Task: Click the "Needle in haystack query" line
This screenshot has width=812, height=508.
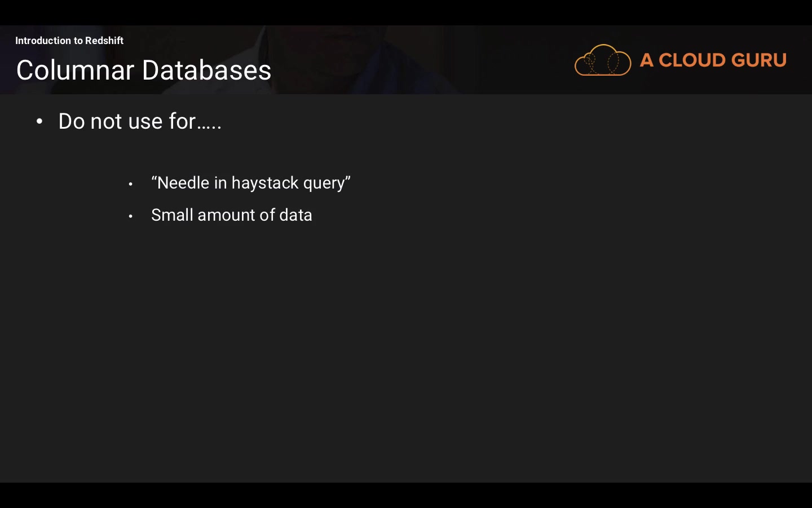Action: [x=250, y=183]
